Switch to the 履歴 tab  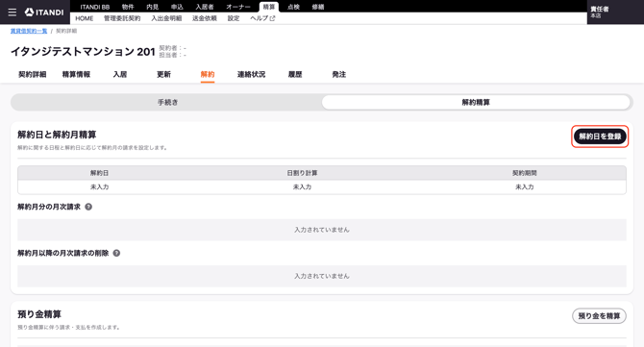[295, 74]
